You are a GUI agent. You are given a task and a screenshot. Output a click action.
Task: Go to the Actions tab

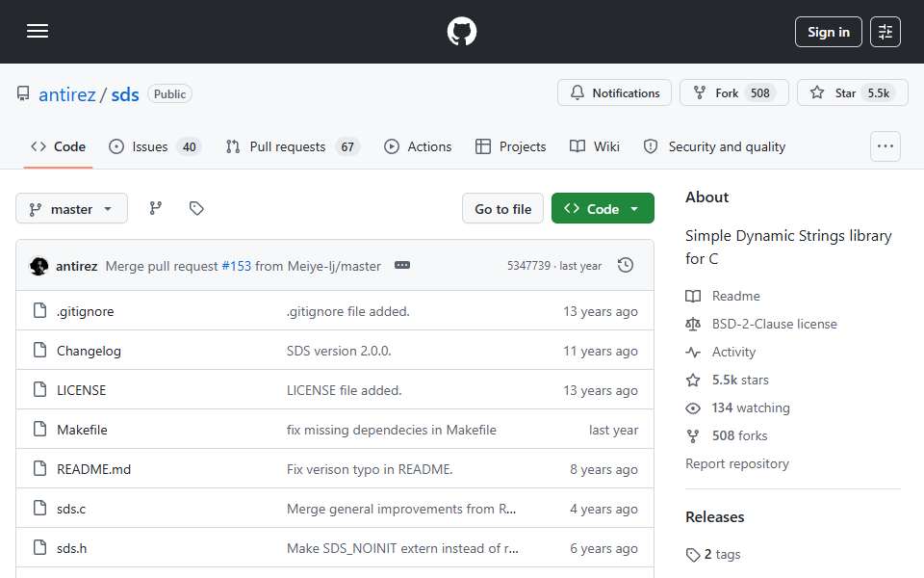point(418,146)
